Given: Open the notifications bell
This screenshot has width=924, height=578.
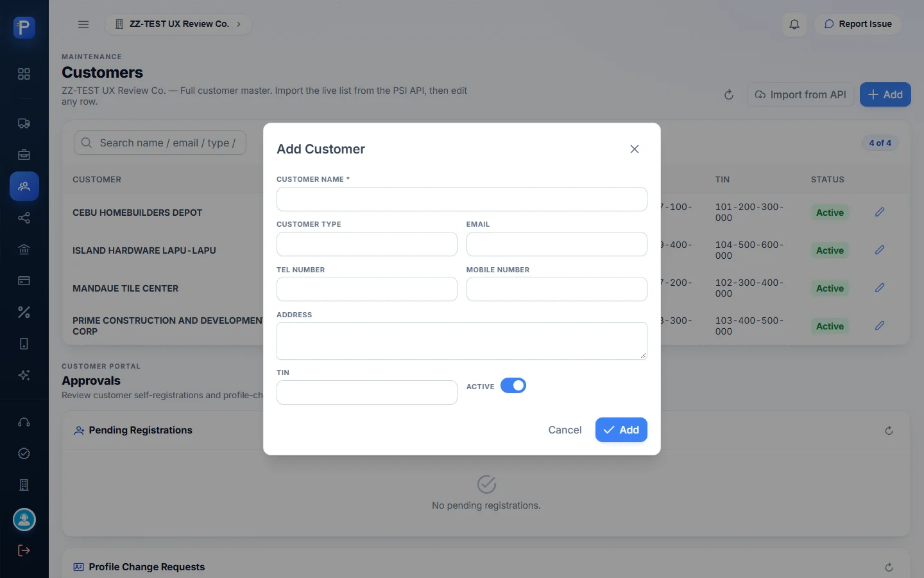Looking at the screenshot, I should (x=794, y=24).
